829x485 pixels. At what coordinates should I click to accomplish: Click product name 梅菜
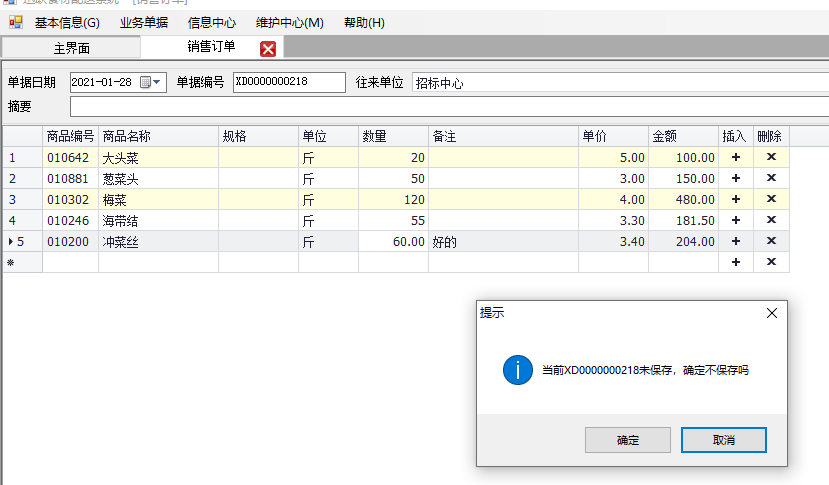point(159,199)
